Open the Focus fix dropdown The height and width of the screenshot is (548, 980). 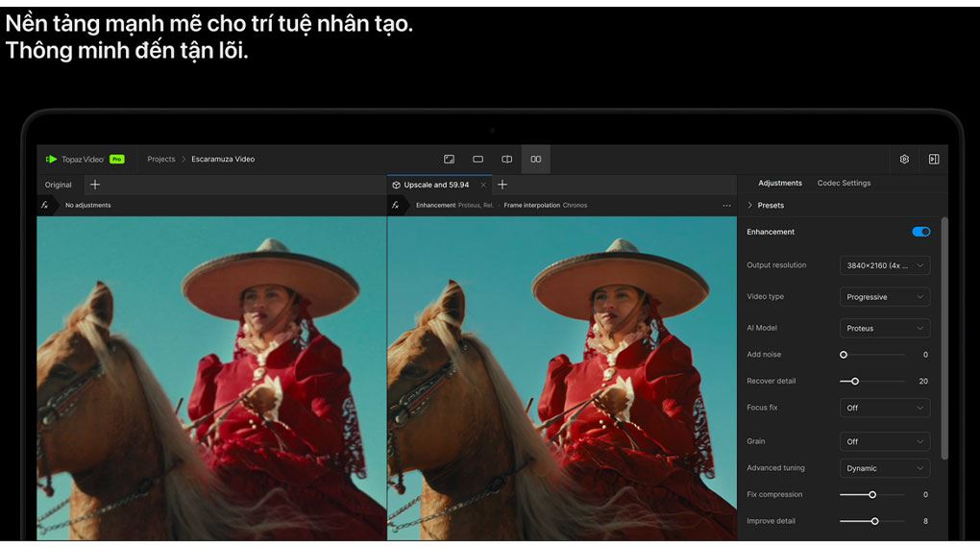click(884, 408)
